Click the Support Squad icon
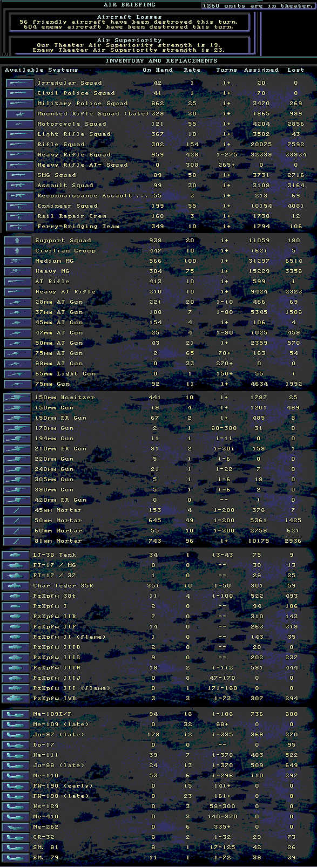The image size is (317, 868). (17, 241)
